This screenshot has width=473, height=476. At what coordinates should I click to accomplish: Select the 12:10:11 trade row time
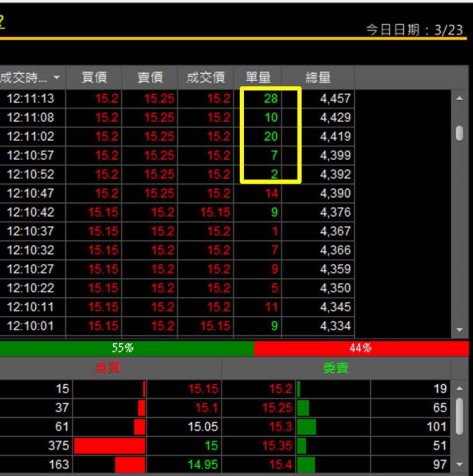click(x=31, y=307)
